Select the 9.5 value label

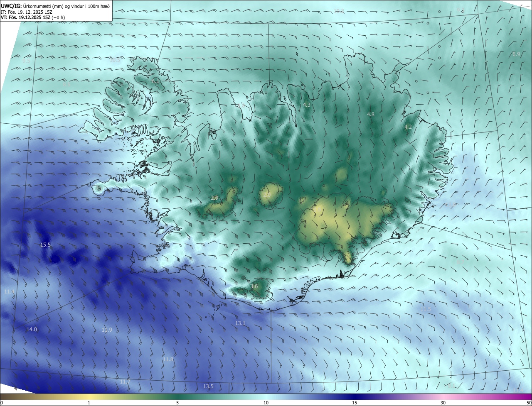click(26, 60)
